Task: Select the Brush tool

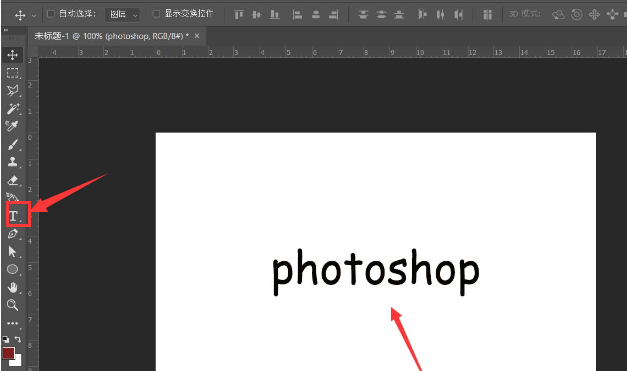Action: point(12,144)
